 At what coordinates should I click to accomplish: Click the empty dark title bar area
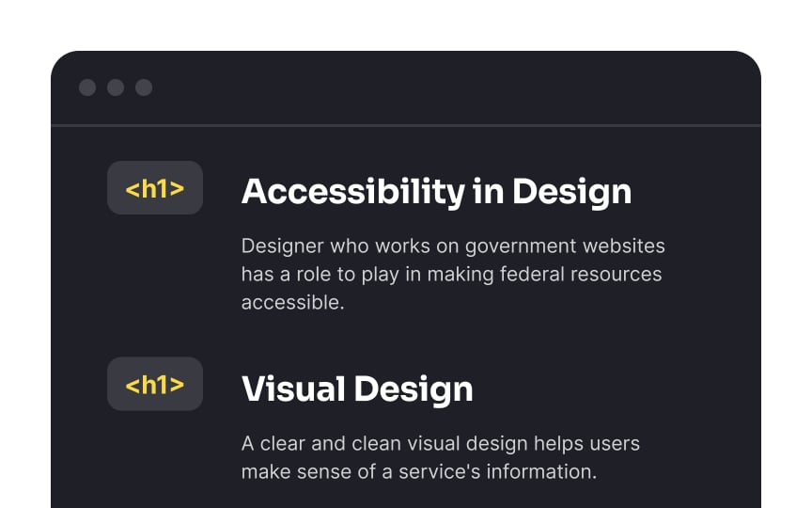click(x=456, y=87)
